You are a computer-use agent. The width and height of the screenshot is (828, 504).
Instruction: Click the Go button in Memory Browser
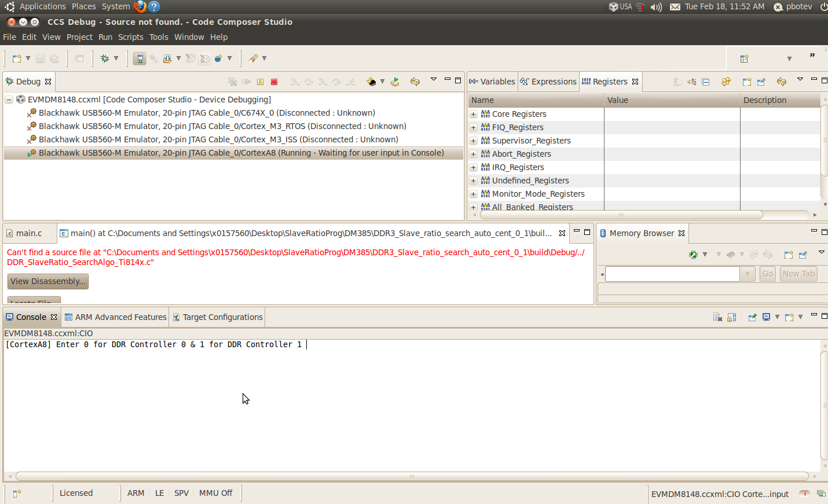(x=768, y=274)
